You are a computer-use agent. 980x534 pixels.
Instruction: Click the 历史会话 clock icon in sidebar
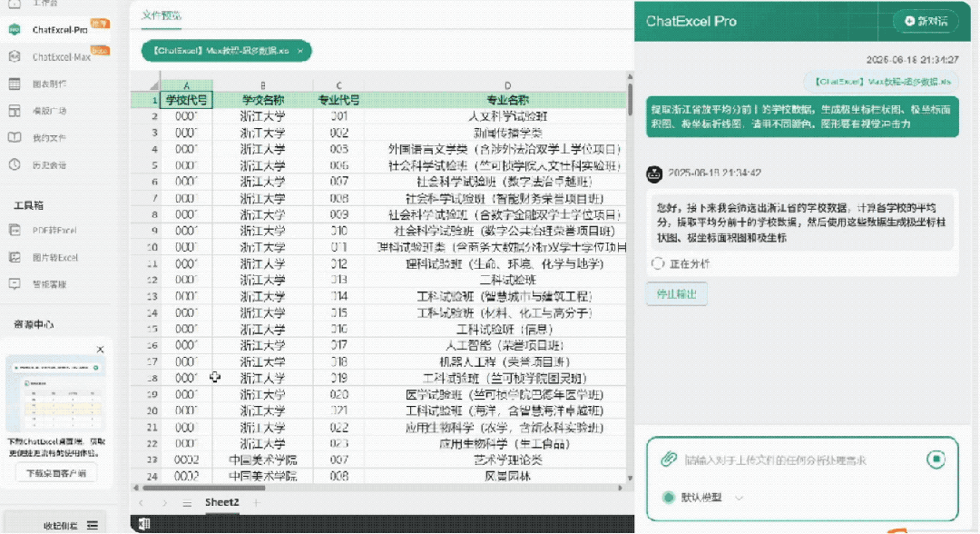coord(15,165)
